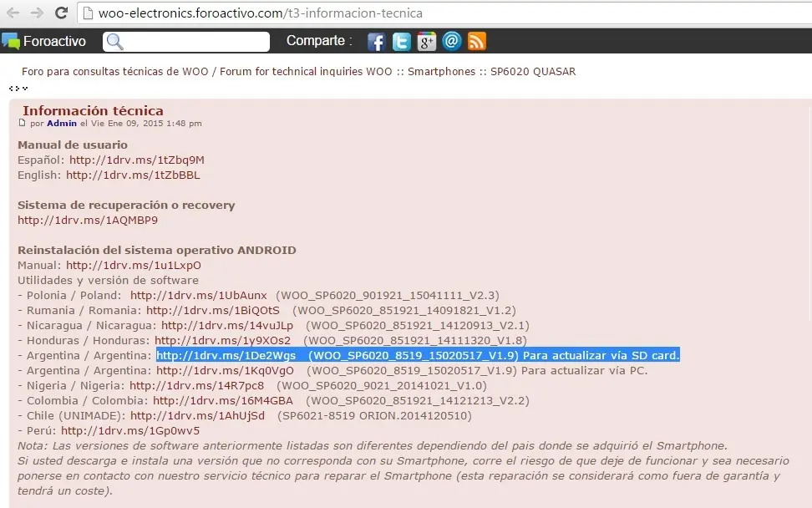Share the page on Twitter

[401, 42]
